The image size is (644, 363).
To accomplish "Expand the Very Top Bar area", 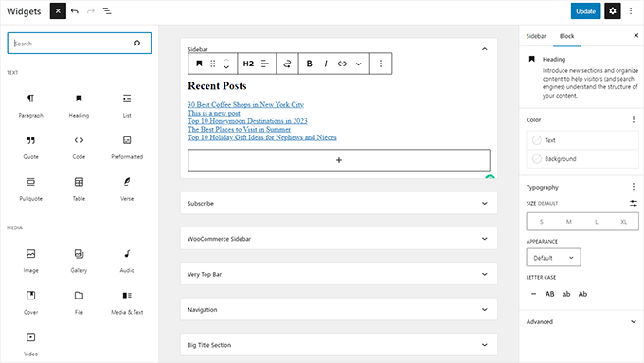I will click(339, 274).
